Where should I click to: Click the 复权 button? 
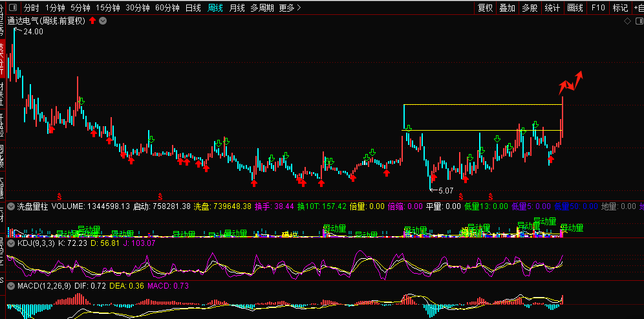click(x=485, y=8)
